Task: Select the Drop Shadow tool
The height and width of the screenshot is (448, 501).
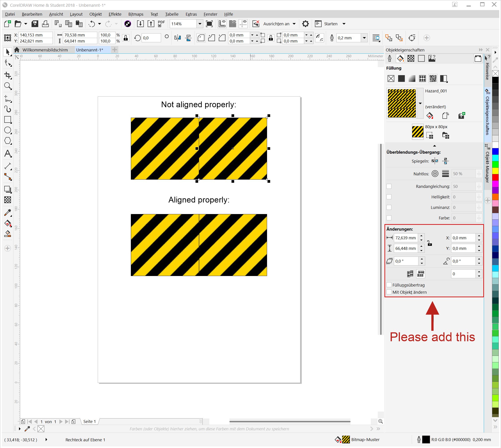Action: coord(8,189)
